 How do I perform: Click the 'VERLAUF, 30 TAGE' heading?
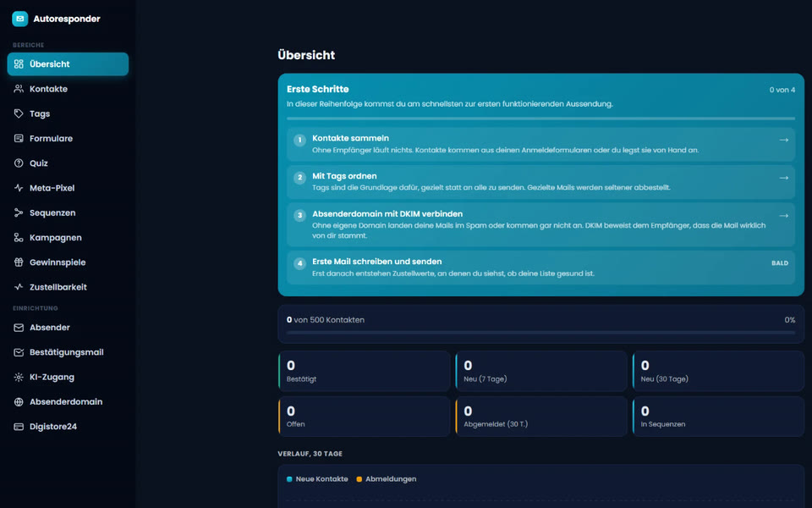(x=310, y=454)
